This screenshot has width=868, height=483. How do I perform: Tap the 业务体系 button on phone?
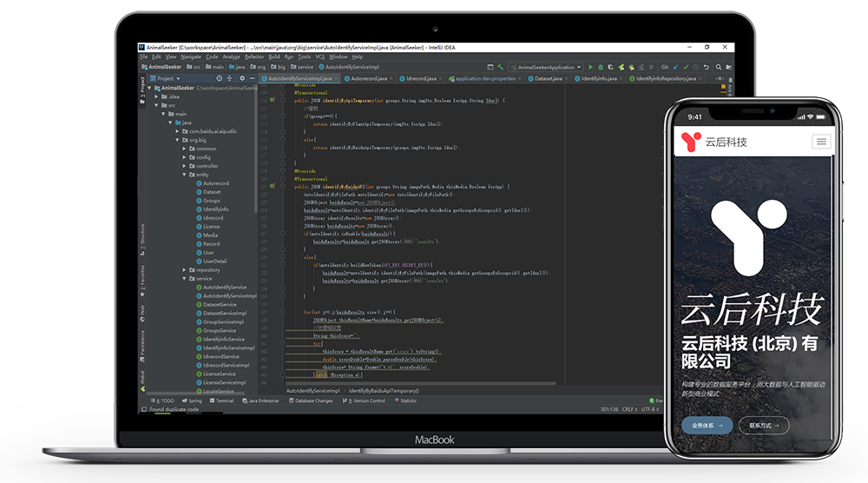pyautogui.click(x=707, y=426)
